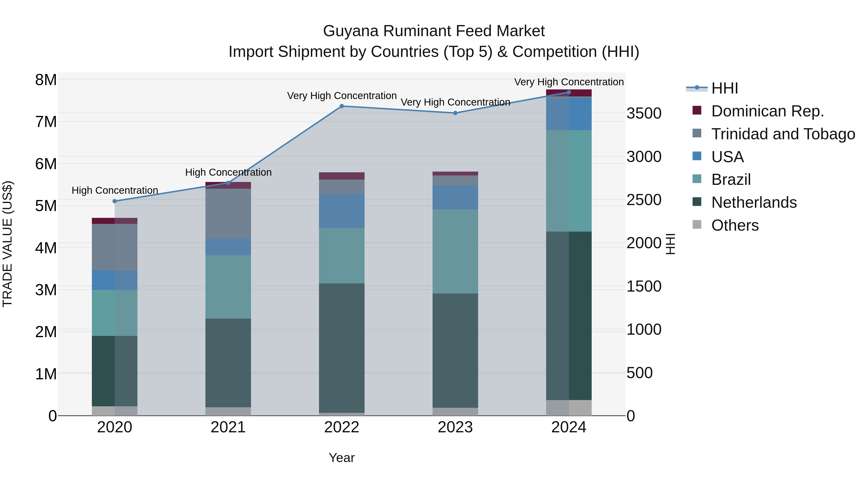This screenshot has height=488, width=868.
Task: Click the 2024 Dominican Rep. bar segment
Action: pos(569,93)
